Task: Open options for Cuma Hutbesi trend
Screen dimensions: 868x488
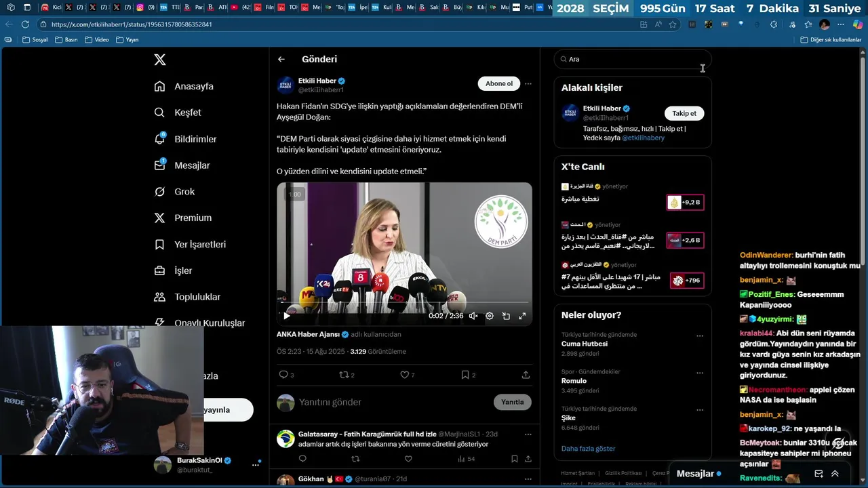Action: (x=700, y=335)
